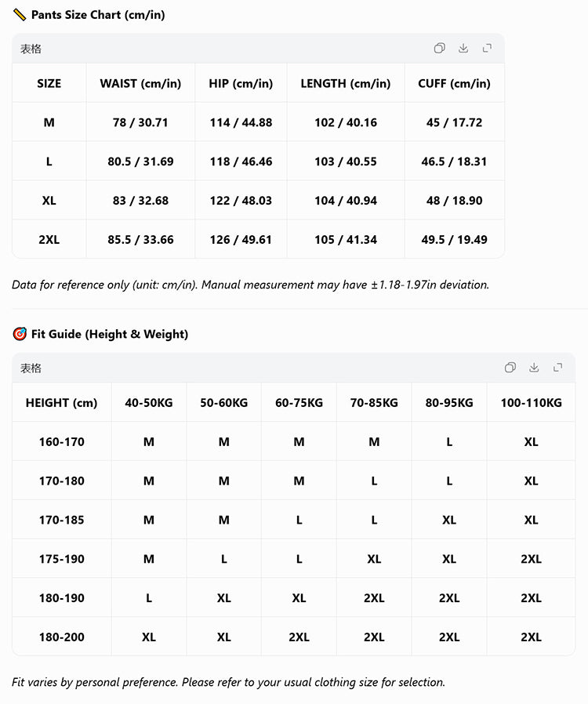Download the Fit Guide table
Viewport: 588px width, 704px height.
coord(534,368)
